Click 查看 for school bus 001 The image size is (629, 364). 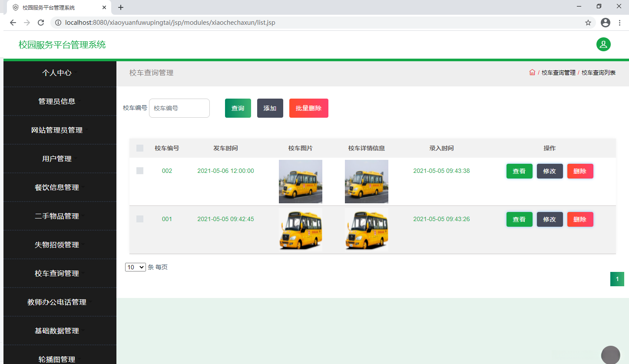click(x=520, y=219)
